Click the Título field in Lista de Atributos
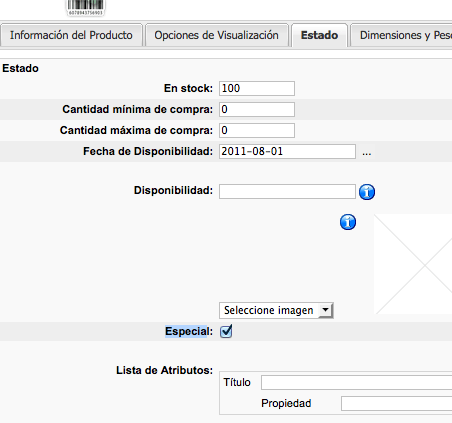The height and width of the screenshot is (423, 452). pos(356,382)
